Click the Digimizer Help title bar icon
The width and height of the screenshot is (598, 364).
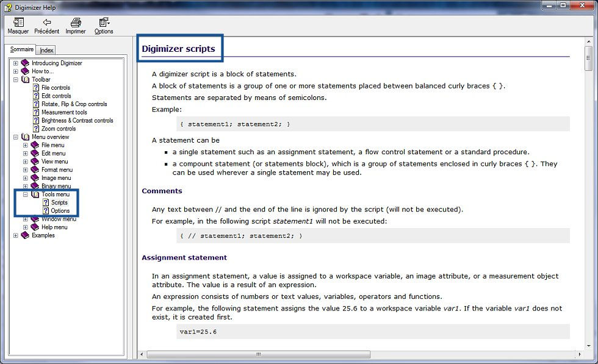[x=8, y=7]
